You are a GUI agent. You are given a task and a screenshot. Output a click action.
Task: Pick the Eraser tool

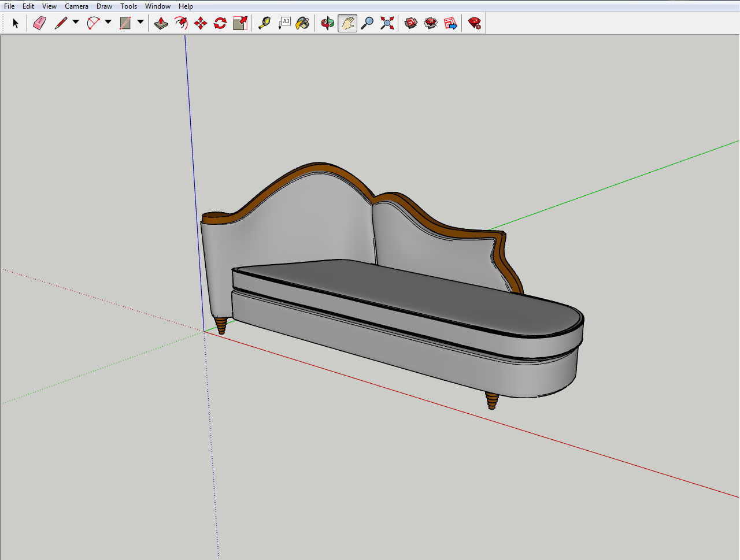point(39,23)
